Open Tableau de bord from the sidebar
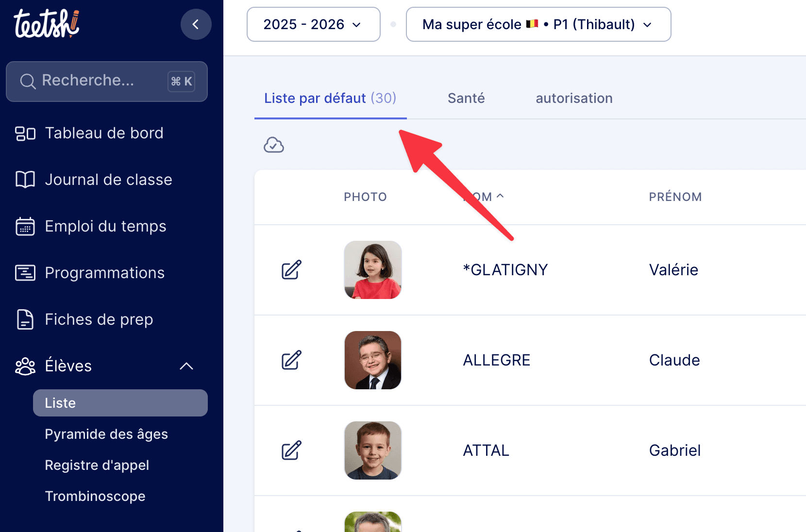Screen dimensions: 806x532 [x=104, y=133]
